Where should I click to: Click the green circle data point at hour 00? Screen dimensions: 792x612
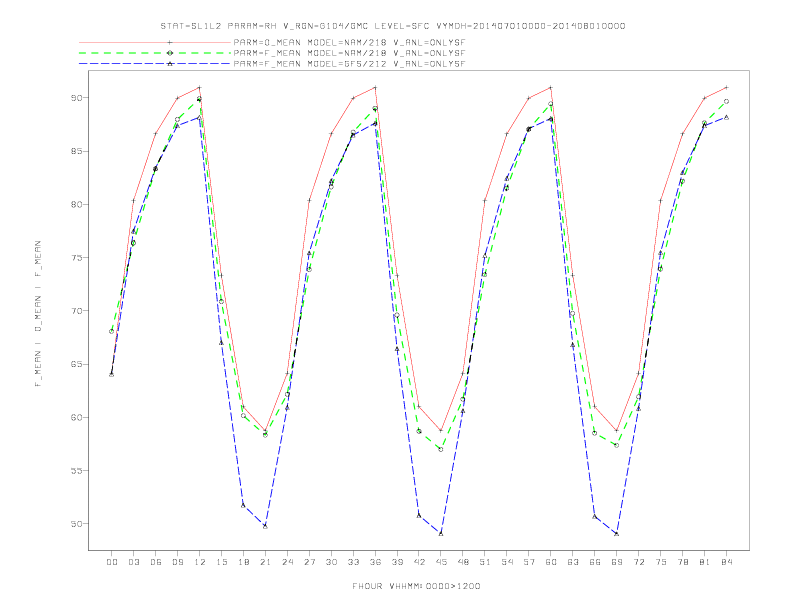(x=112, y=331)
